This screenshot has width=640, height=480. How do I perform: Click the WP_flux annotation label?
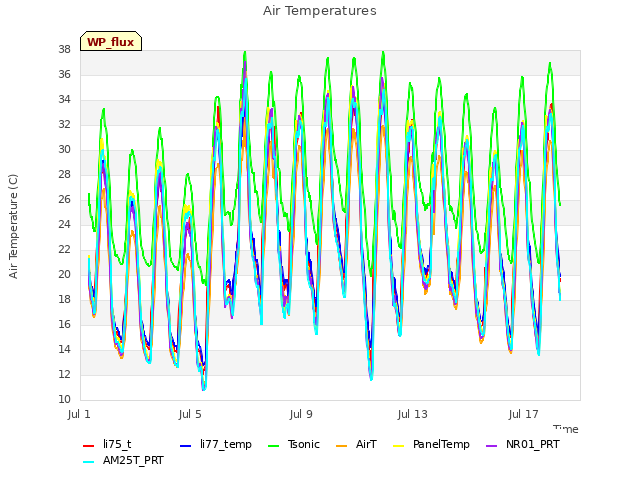point(111,42)
